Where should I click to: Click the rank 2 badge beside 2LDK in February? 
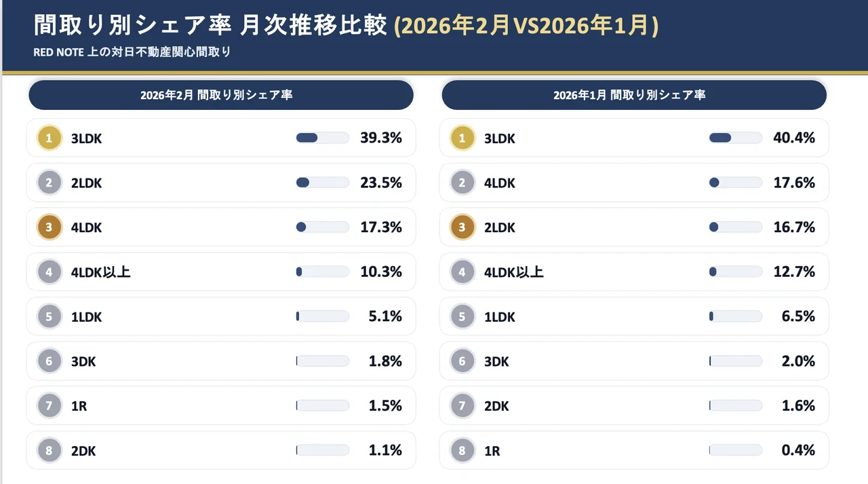pyautogui.click(x=49, y=183)
